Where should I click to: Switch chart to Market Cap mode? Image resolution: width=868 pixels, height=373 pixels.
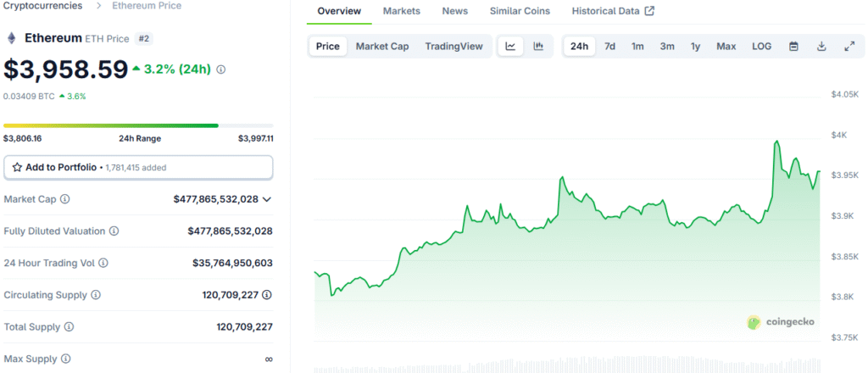[x=382, y=47]
